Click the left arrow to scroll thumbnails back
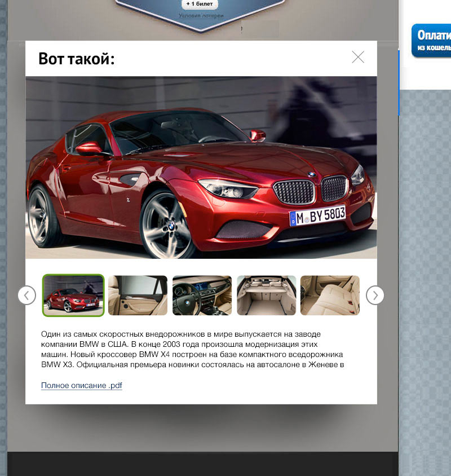The image size is (451, 476). 27,295
